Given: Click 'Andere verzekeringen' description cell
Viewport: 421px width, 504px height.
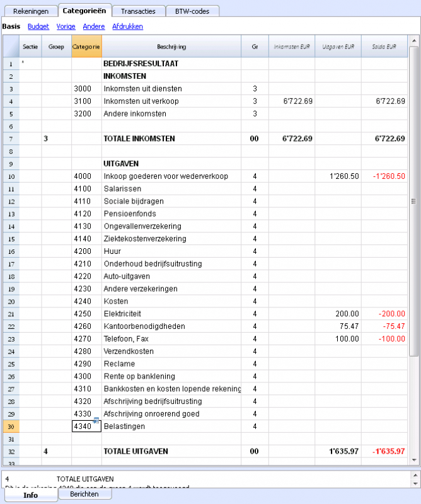Looking at the screenshot, I should pyautogui.click(x=171, y=289).
